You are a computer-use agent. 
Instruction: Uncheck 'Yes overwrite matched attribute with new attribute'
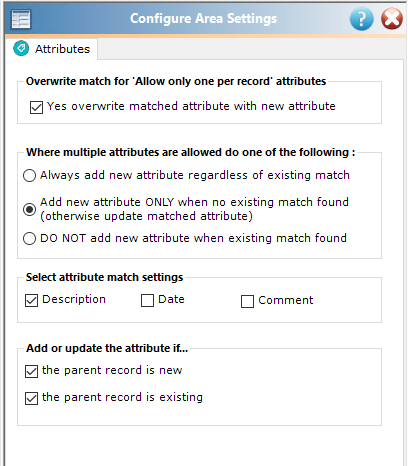point(36,107)
